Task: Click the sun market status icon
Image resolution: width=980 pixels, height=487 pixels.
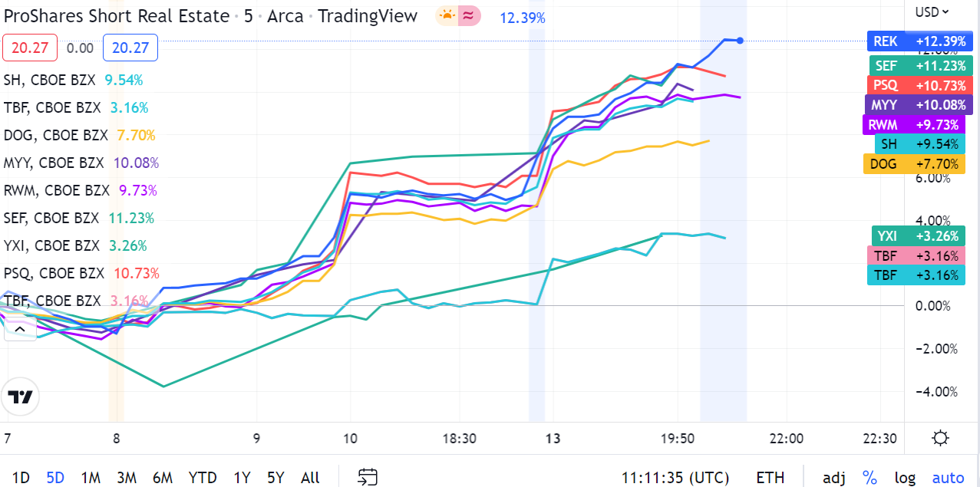Action: (446, 16)
